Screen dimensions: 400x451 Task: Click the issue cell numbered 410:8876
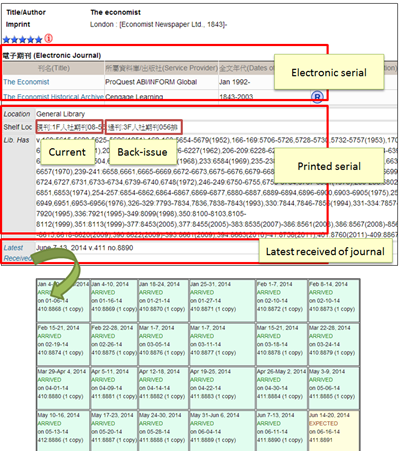(x=163, y=344)
